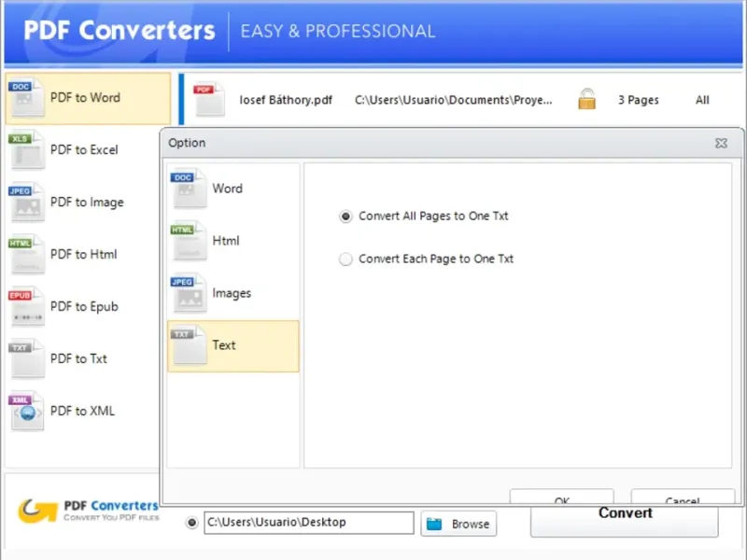
Task: Click the Convert button
Action: (x=625, y=521)
